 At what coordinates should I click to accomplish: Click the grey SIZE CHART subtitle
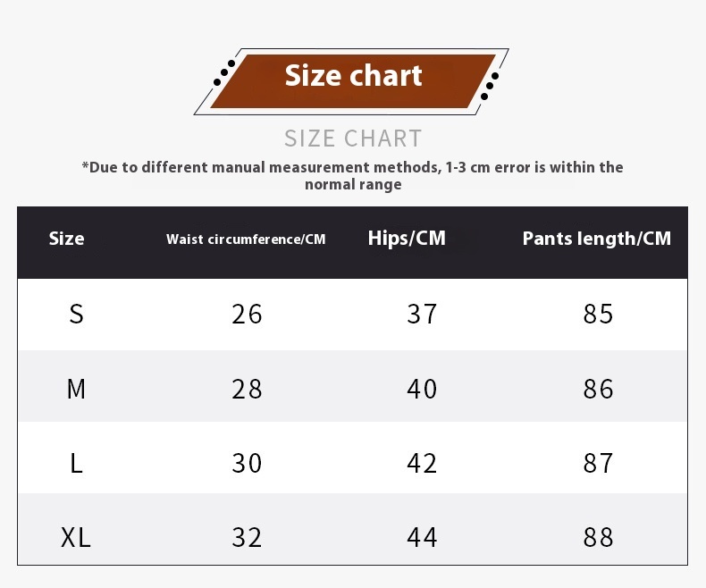[353, 139]
